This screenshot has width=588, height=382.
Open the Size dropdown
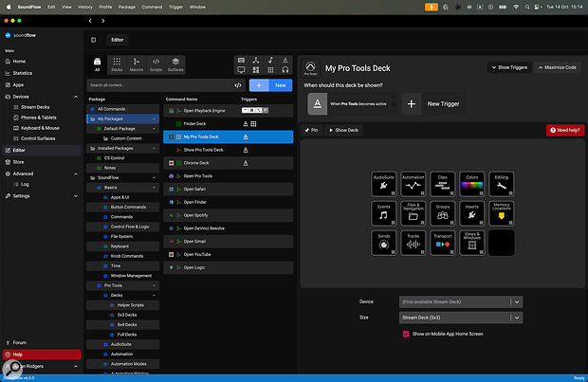pyautogui.click(x=461, y=318)
